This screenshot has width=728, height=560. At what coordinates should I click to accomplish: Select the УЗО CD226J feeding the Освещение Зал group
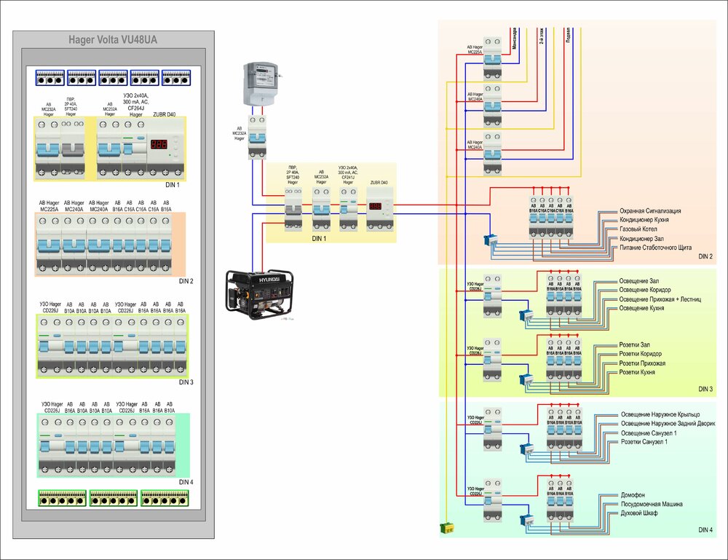point(492,296)
